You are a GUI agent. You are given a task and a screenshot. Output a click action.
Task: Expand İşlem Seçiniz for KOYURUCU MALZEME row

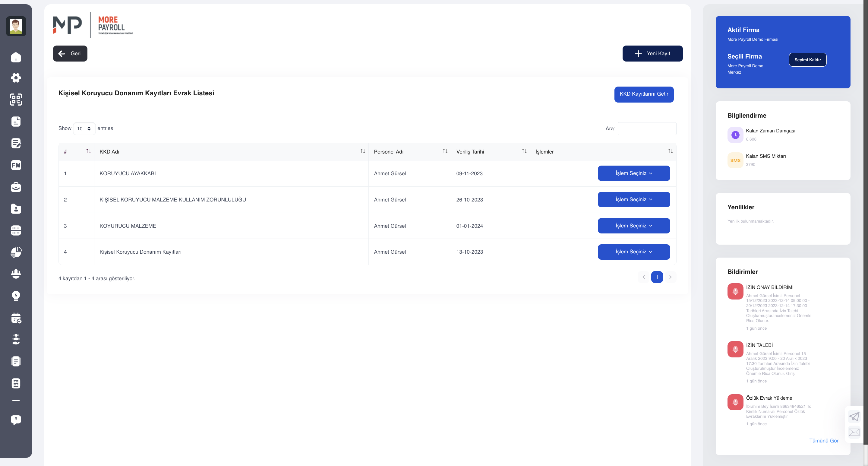click(x=633, y=226)
